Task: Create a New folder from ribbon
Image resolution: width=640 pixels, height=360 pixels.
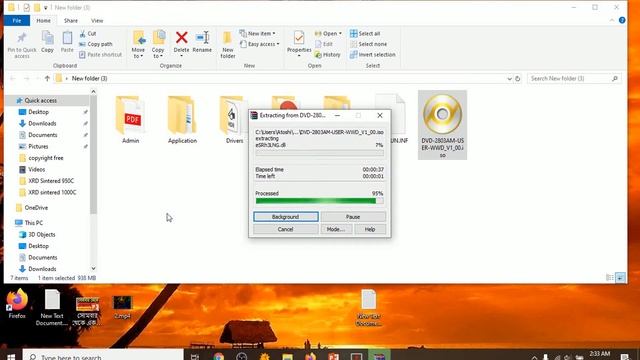Action: [x=228, y=44]
